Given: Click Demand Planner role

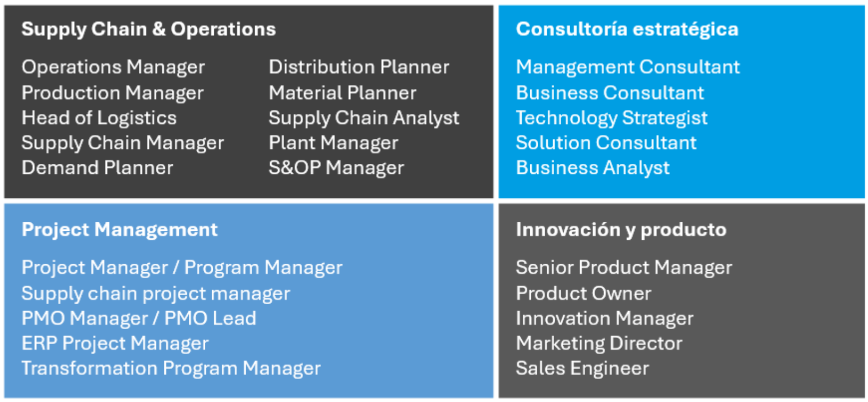Looking at the screenshot, I should click(x=97, y=168).
